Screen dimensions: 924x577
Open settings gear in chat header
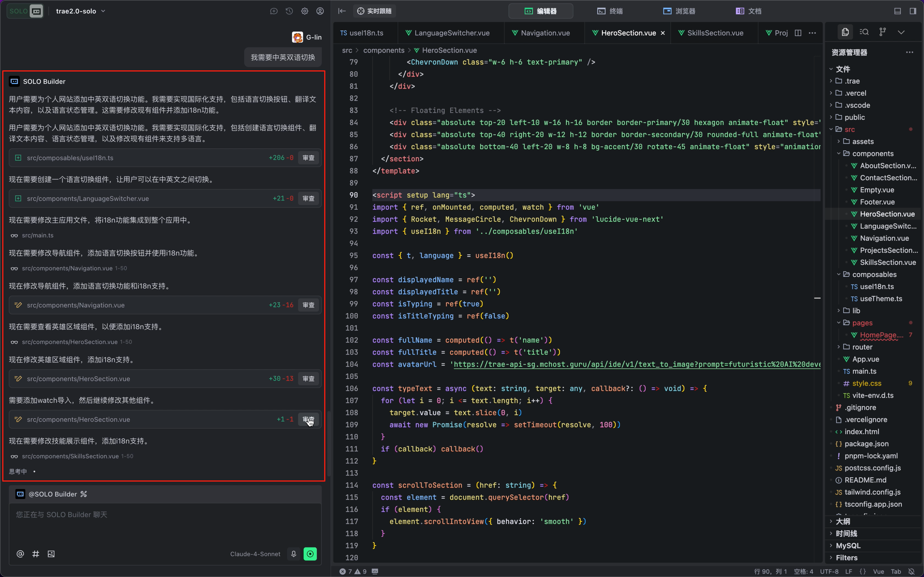[x=304, y=11]
